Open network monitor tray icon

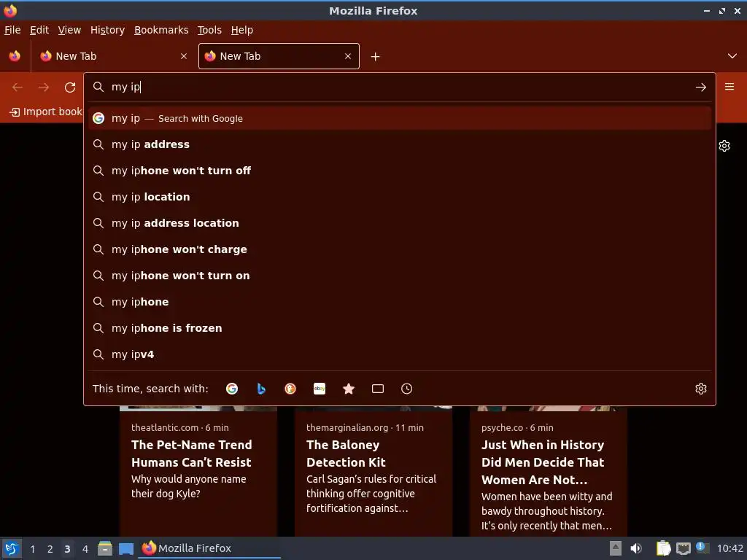click(683, 548)
